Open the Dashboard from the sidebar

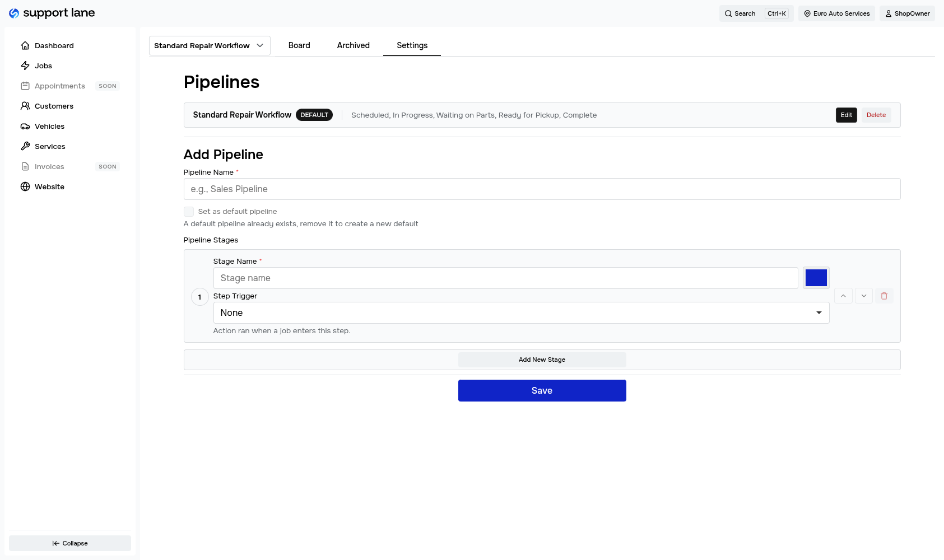click(x=54, y=45)
